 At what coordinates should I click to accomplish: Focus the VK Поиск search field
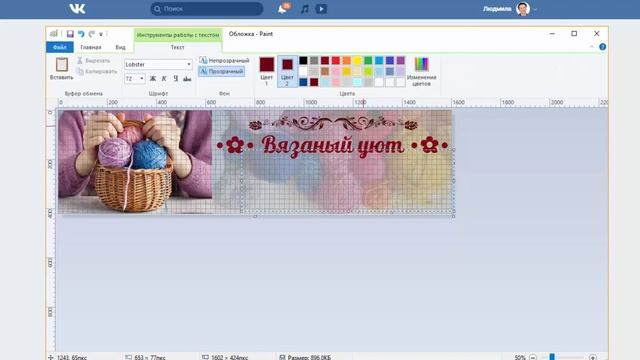[x=207, y=9]
